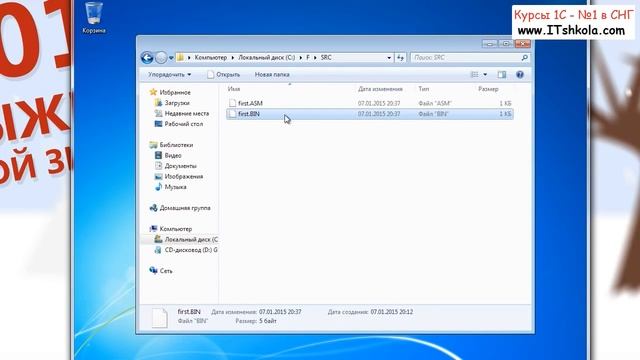This screenshot has width=640, height=360.
Task: Open the Документы library
Action: pyautogui.click(x=180, y=166)
